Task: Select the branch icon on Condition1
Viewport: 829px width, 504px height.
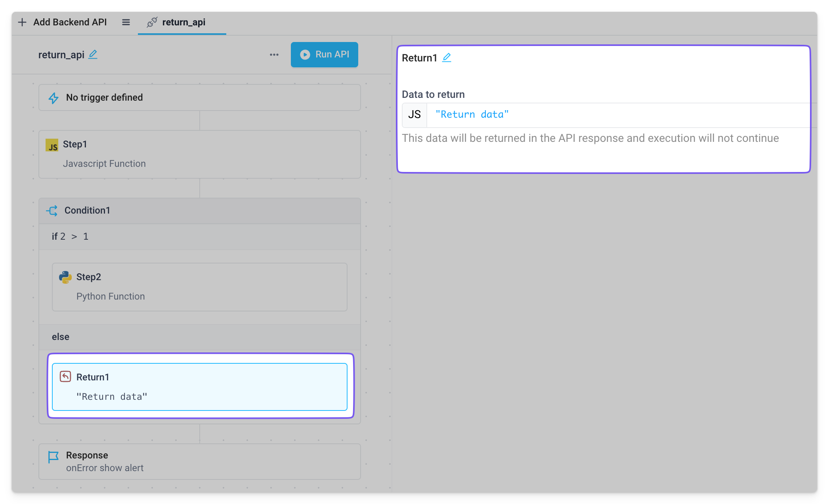Action: tap(52, 210)
